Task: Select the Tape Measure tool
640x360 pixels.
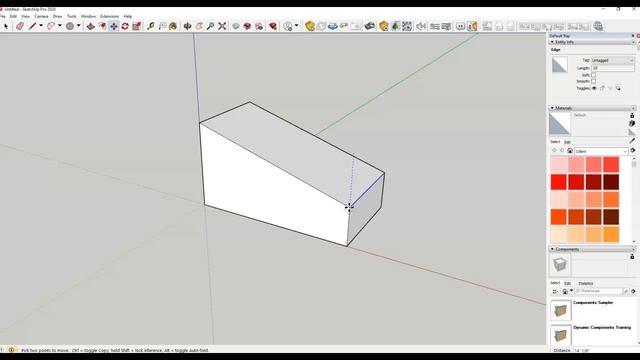Action: click(x=151, y=26)
